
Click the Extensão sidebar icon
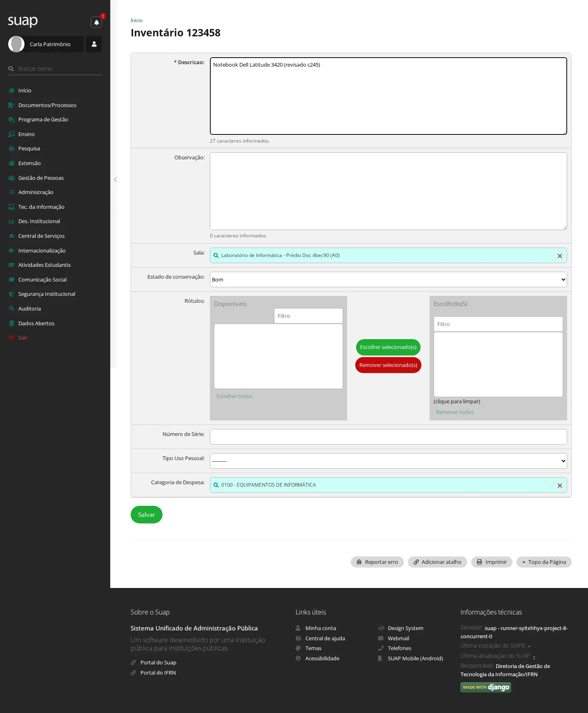[x=11, y=163]
